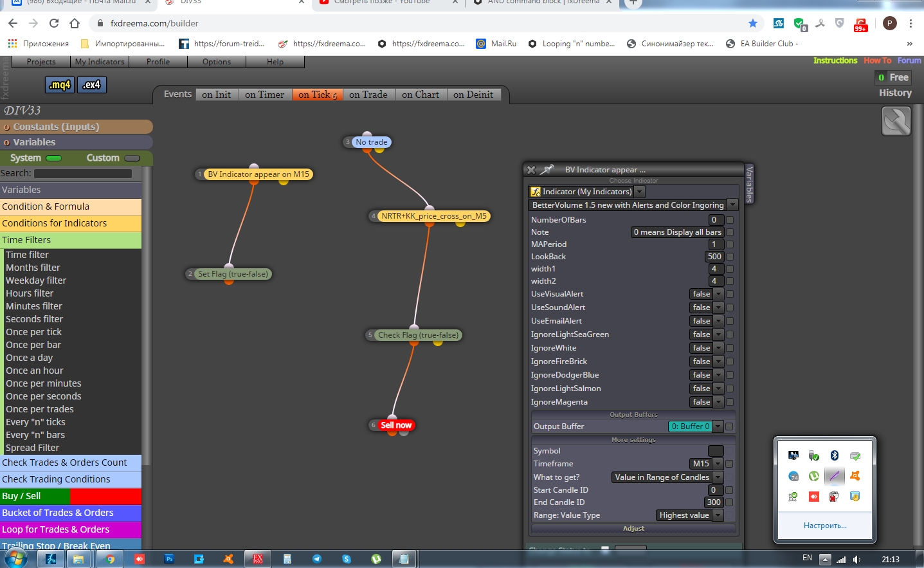Switch to on Init event tab
This screenshot has width=924, height=568.
[x=216, y=95]
